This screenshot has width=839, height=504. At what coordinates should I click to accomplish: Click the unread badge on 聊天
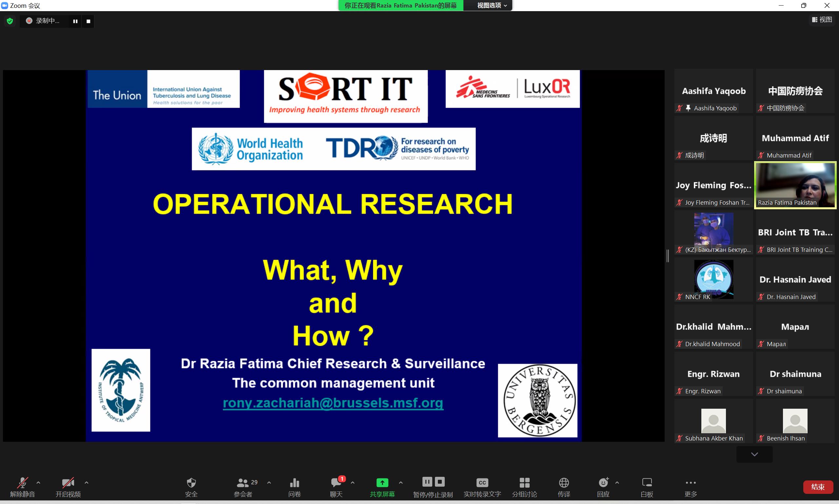342,478
